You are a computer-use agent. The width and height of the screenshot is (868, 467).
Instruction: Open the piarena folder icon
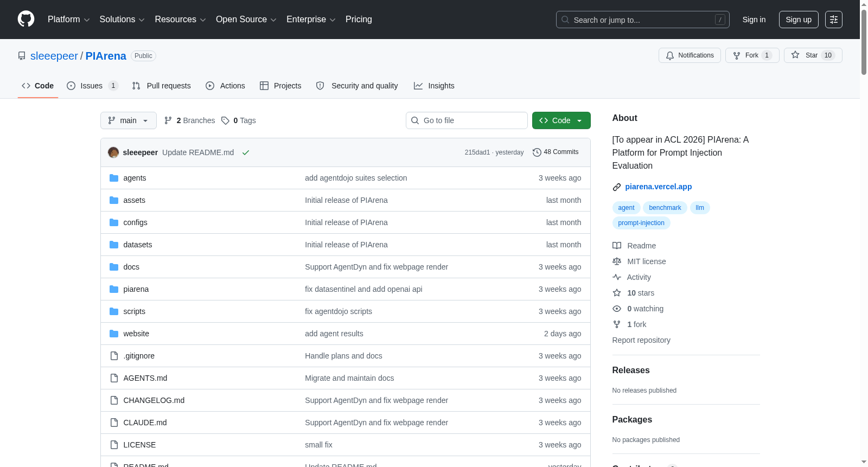114,289
